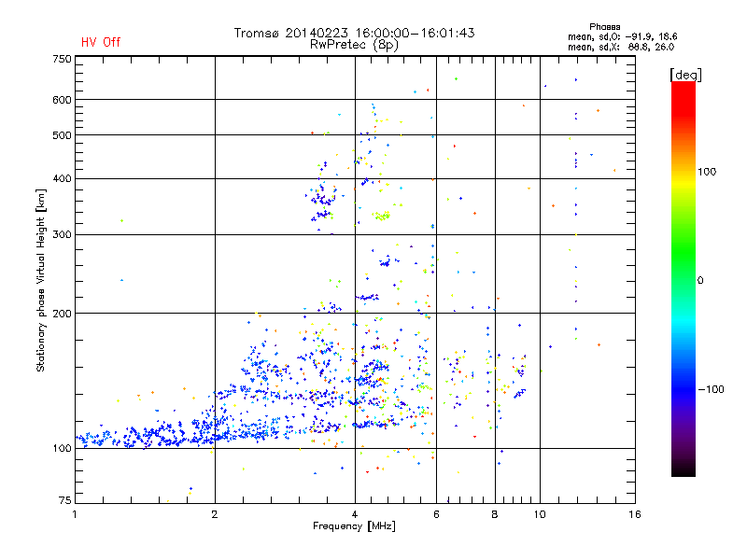
Task: Click the y-axis tick label '300'
Action: (62, 235)
